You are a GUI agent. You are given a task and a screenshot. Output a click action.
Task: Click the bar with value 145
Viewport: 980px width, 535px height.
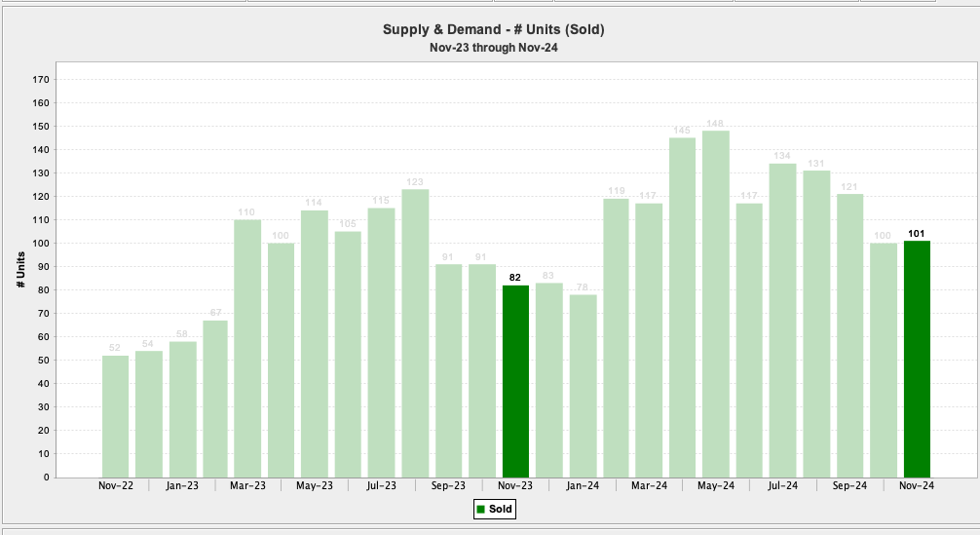tap(683, 307)
